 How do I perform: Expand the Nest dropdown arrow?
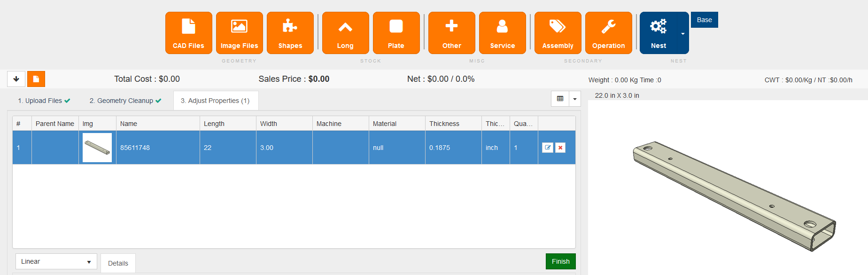[x=682, y=33]
